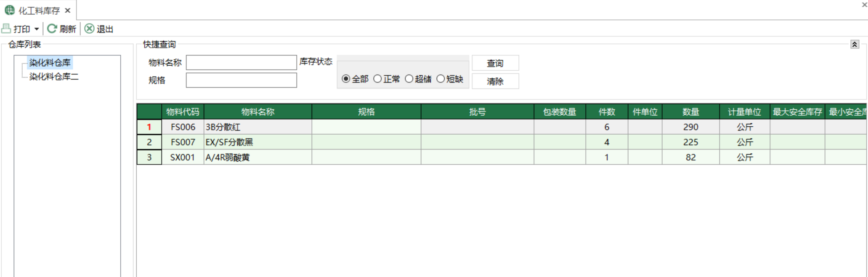Click the FS007 material code cell
This screenshot has width=868, height=277.
pyautogui.click(x=183, y=142)
